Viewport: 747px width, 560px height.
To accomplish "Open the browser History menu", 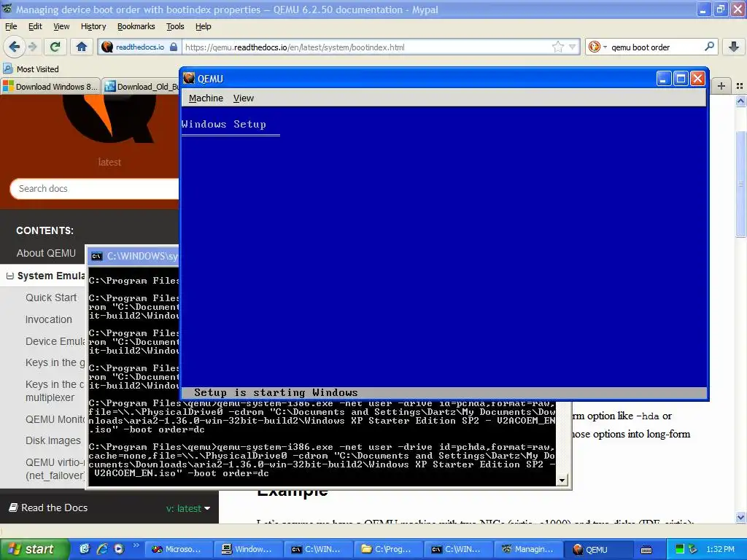I will tap(93, 26).
